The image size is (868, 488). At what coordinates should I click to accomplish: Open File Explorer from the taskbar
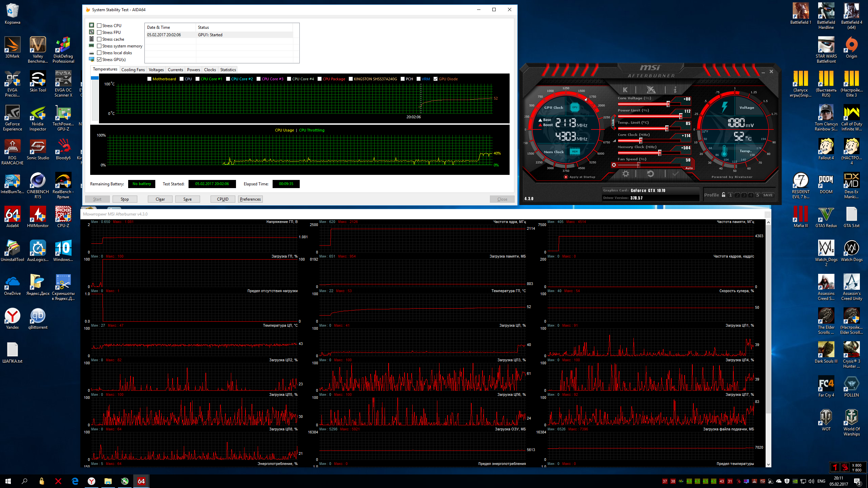(108, 481)
